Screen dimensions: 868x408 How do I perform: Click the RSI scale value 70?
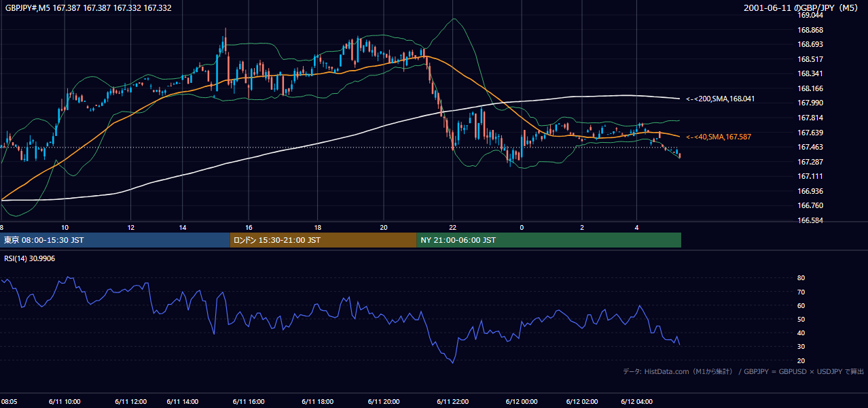click(801, 292)
